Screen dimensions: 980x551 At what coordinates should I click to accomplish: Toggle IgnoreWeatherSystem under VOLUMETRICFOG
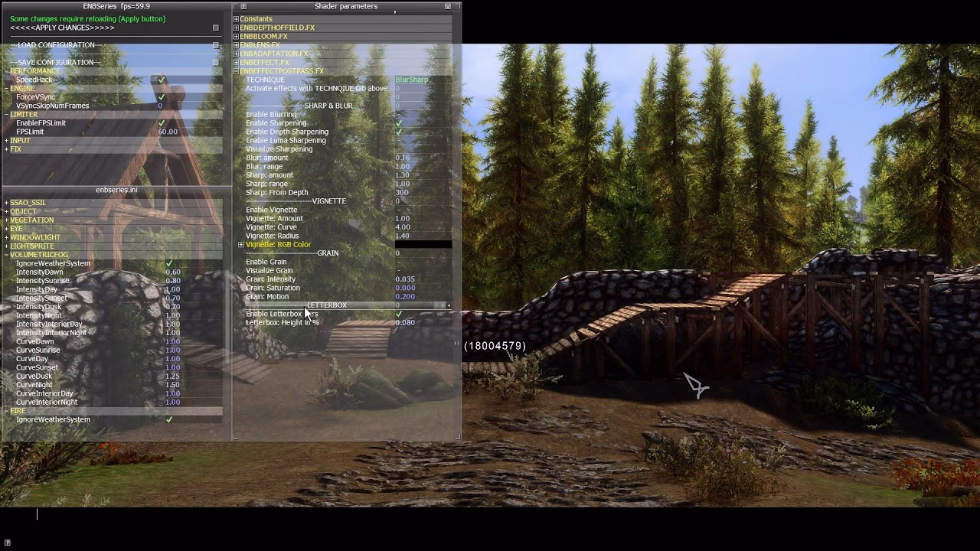[x=169, y=263]
